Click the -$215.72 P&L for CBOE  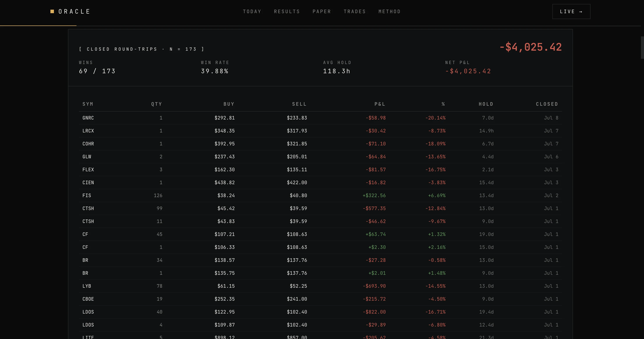pos(374,299)
